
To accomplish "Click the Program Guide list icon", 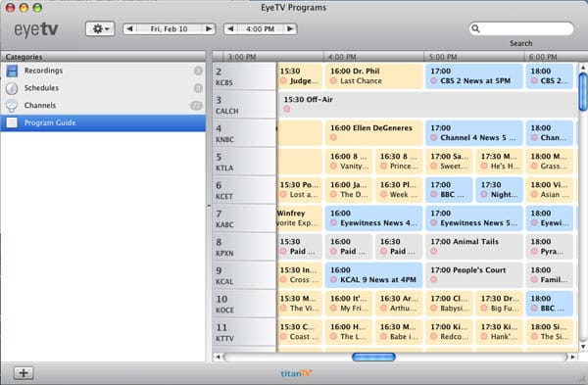I will point(12,122).
